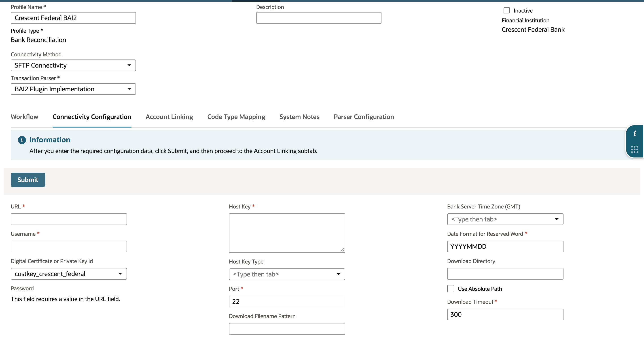Toggle the Inactive checkbox
644x340 pixels.
pyautogui.click(x=506, y=10)
